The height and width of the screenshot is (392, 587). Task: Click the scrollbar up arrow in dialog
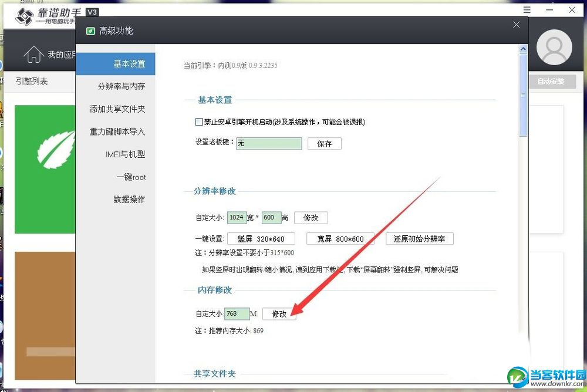523,49
